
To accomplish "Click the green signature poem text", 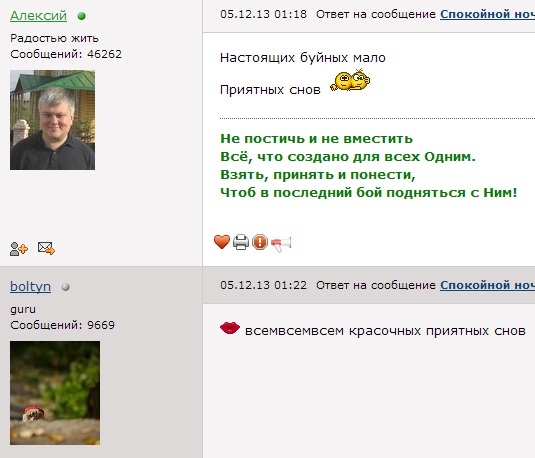I will pos(368,166).
